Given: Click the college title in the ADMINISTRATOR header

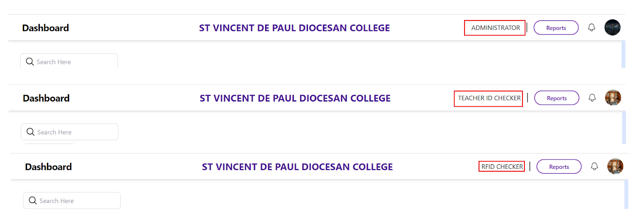Looking at the screenshot, I should (294, 28).
